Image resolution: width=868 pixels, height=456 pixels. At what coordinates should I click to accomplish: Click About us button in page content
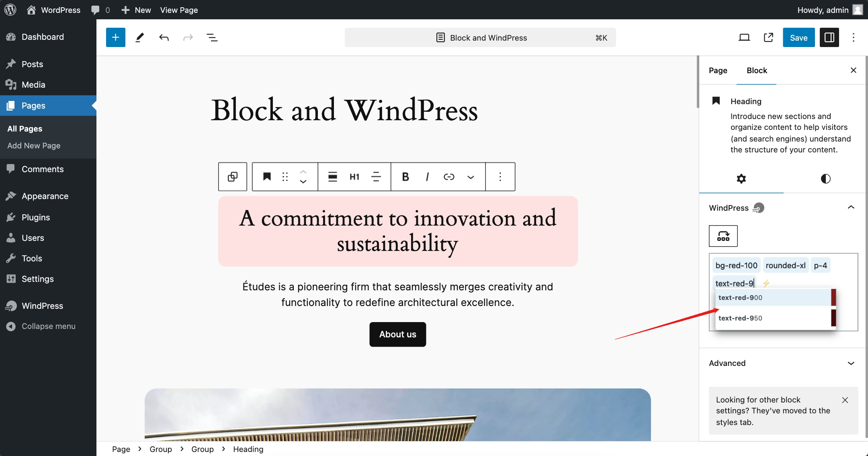click(x=397, y=334)
